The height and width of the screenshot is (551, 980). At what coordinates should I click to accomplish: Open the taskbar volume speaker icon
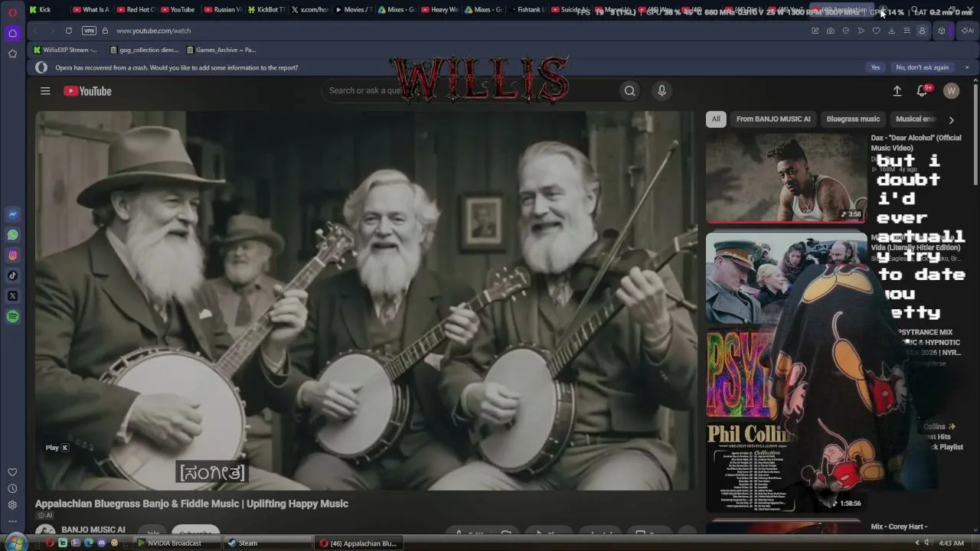[926, 543]
